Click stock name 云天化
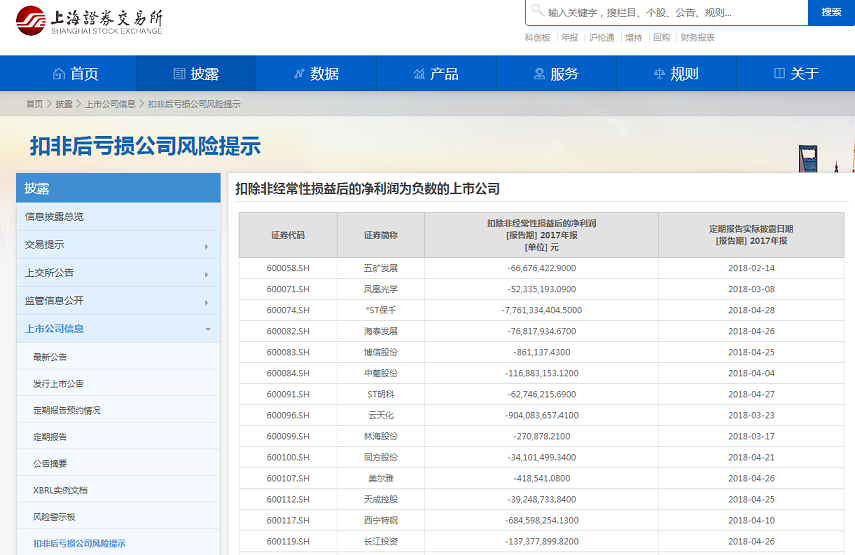855x555 pixels. pyautogui.click(x=381, y=415)
